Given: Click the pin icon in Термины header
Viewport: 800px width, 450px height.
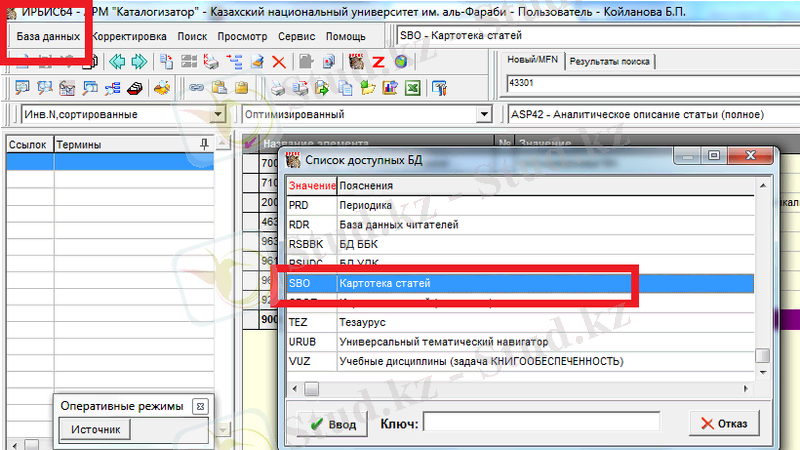Looking at the screenshot, I should tap(204, 144).
